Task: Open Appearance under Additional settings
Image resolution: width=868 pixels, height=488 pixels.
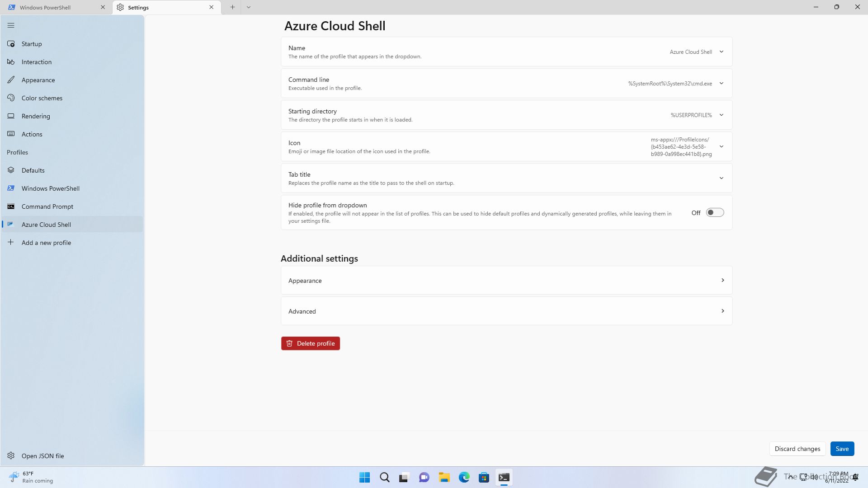Action: click(x=506, y=281)
